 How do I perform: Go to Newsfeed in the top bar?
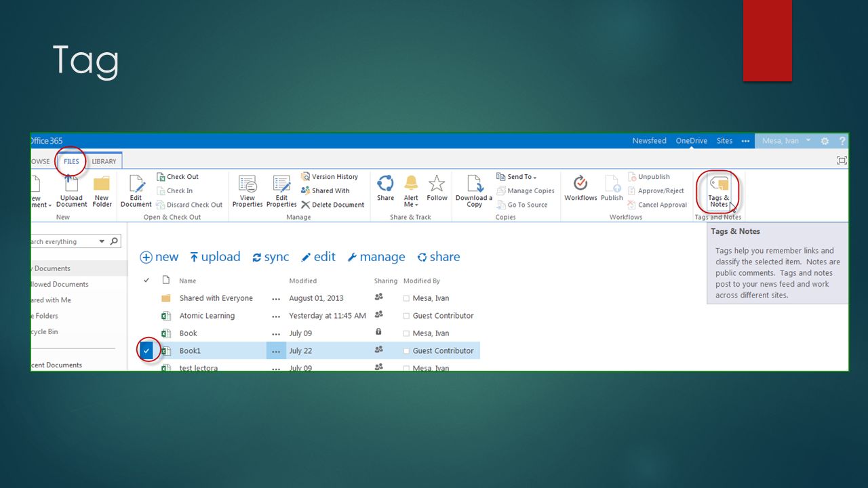649,141
